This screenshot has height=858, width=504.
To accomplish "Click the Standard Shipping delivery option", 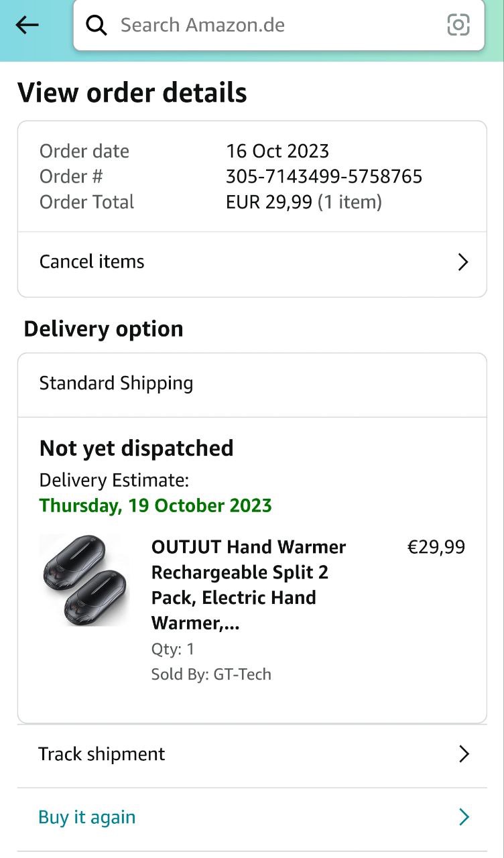I will coord(116,383).
